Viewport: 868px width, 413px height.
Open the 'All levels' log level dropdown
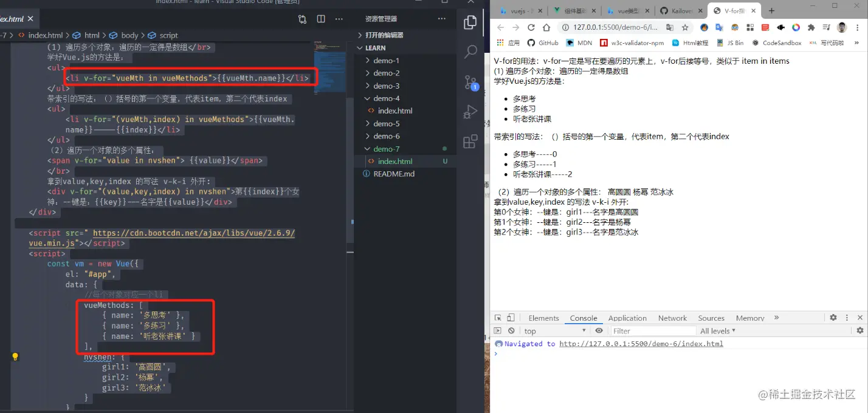(x=718, y=331)
